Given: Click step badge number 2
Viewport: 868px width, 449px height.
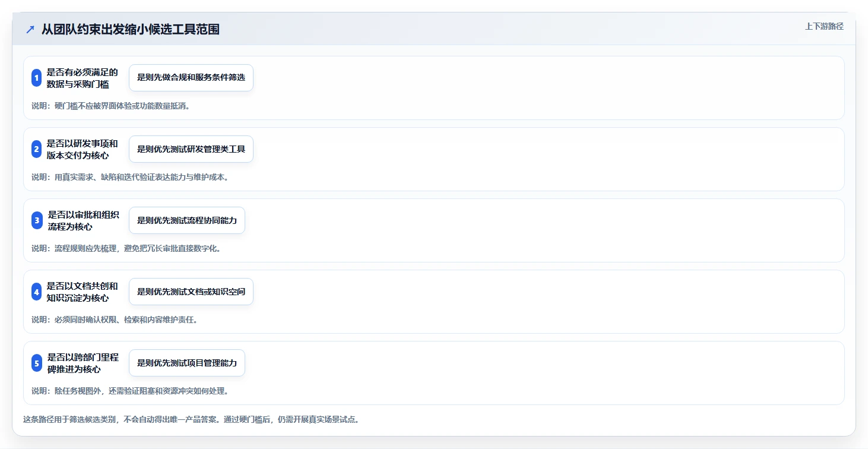Looking at the screenshot, I should (x=36, y=149).
